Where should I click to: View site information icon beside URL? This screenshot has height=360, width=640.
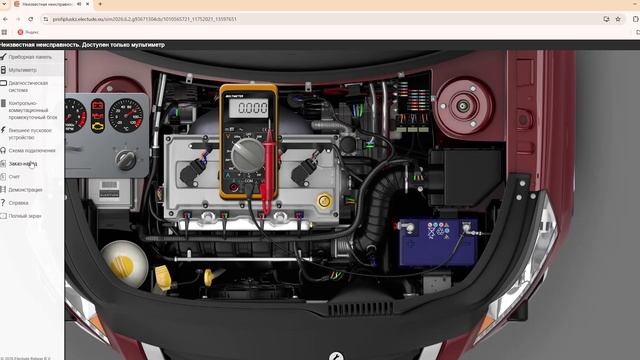coord(46,19)
